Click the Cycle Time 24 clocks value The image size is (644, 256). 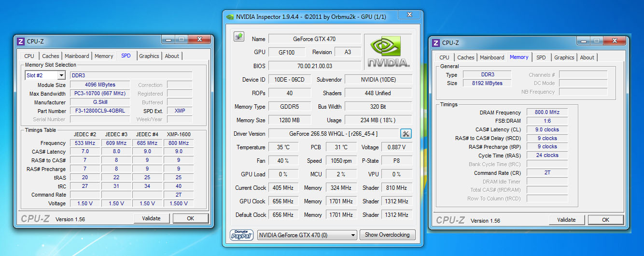click(547, 156)
